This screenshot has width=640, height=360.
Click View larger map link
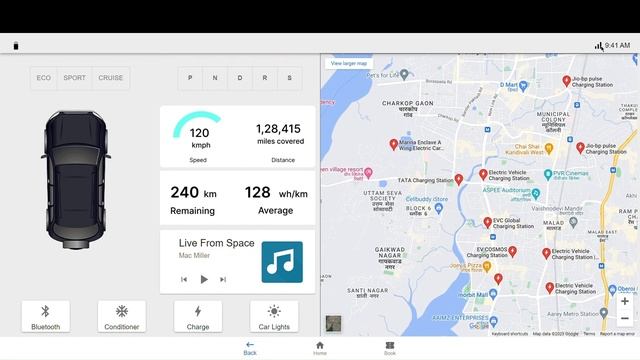(349, 64)
